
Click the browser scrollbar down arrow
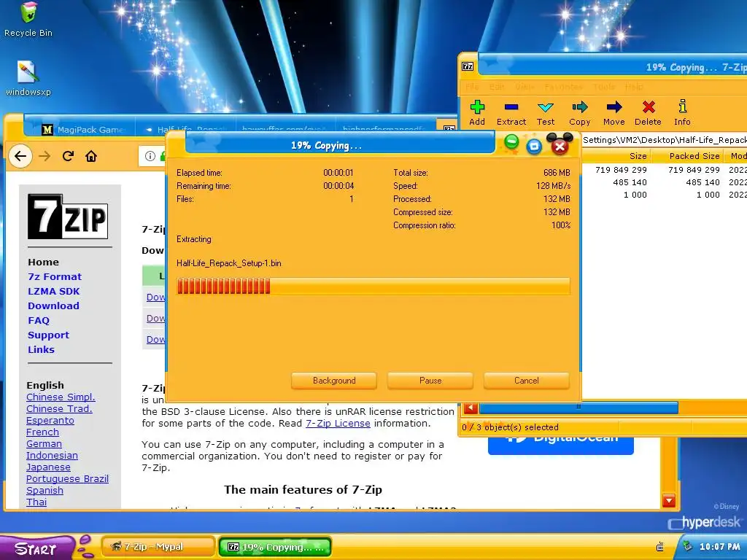pos(669,500)
